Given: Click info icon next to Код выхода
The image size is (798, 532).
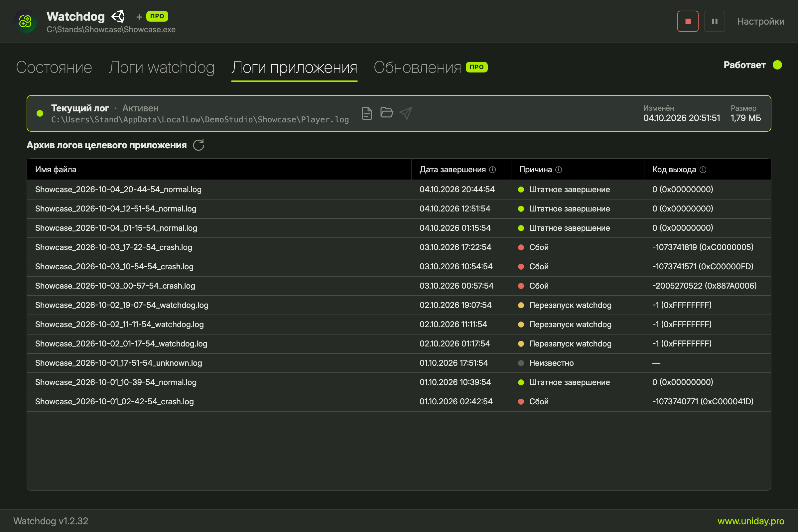Looking at the screenshot, I should tap(703, 170).
